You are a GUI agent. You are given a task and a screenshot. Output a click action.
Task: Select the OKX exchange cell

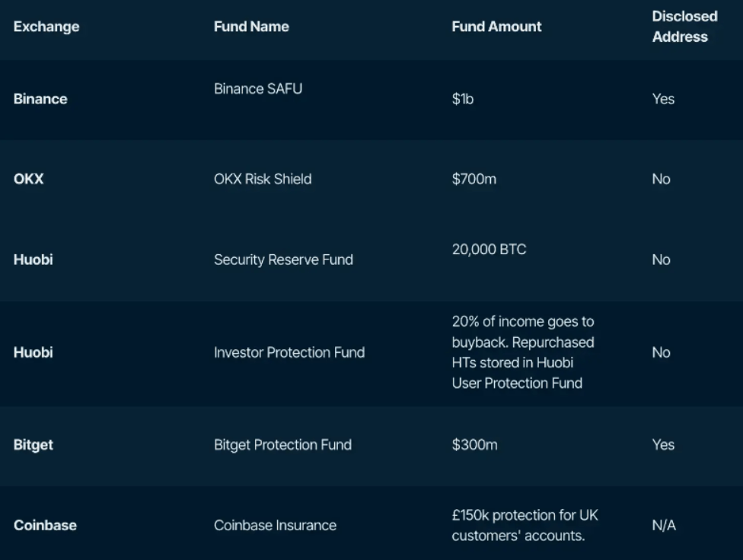tap(29, 180)
